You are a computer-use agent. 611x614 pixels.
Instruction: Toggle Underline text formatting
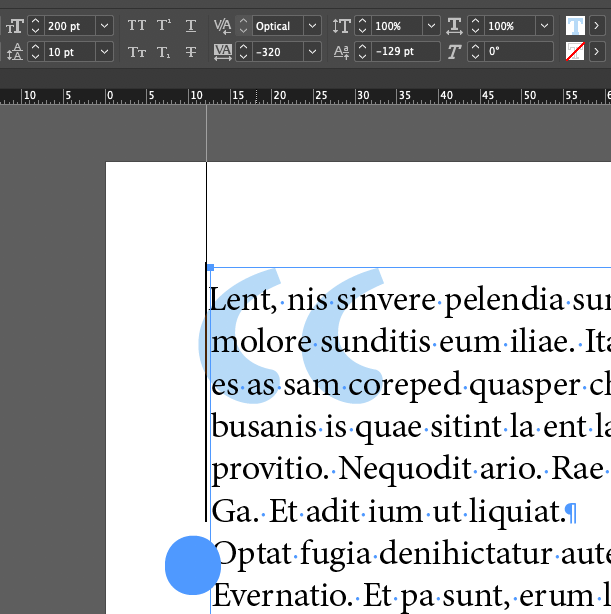pyautogui.click(x=190, y=26)
